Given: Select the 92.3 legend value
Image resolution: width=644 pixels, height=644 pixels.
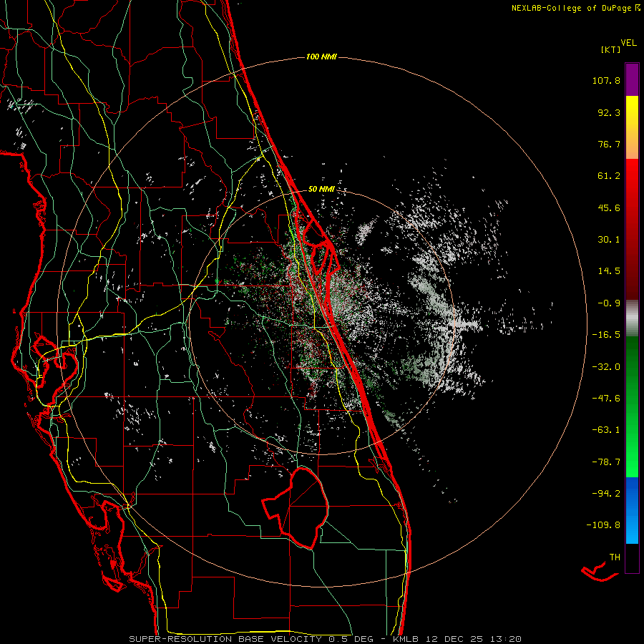Looking at the screenshot, I should click(609, 112).
